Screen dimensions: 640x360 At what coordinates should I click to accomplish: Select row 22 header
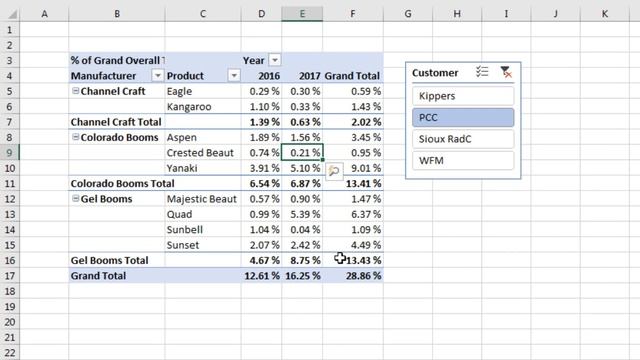click(10, 353)
